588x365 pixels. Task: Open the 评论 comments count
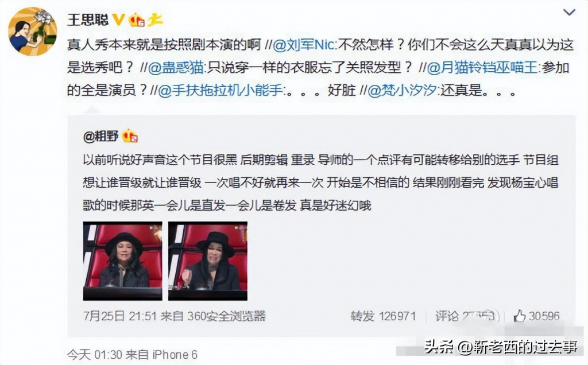pos(466,316)
